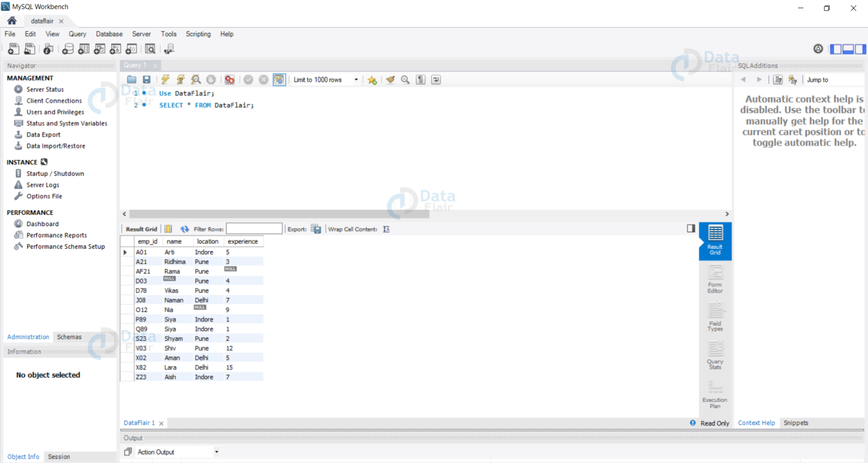This screenshot has height=463, width=868.
Task: Beautify the query with broom icon
Action: point(390,80)
